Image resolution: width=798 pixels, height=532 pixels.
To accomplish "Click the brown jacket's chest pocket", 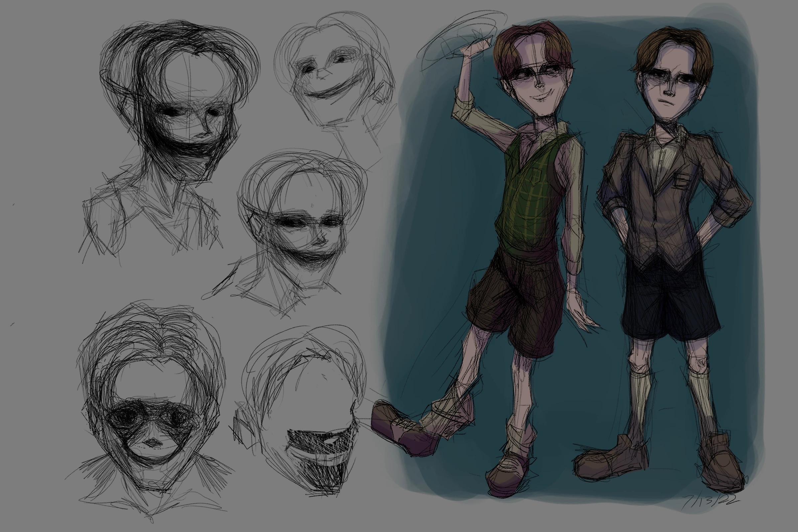I will (x=682, y=181).
